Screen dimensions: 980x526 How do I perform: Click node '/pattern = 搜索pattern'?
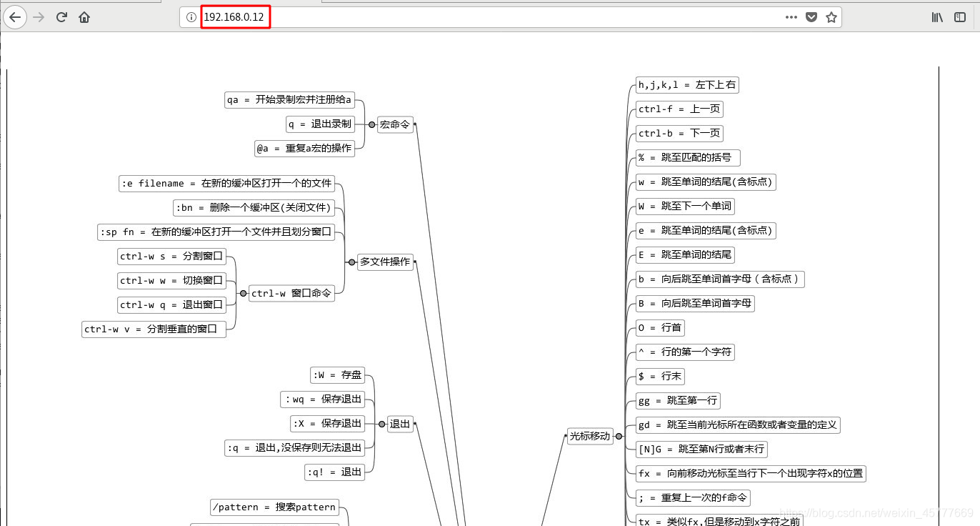tap(274, 507)
